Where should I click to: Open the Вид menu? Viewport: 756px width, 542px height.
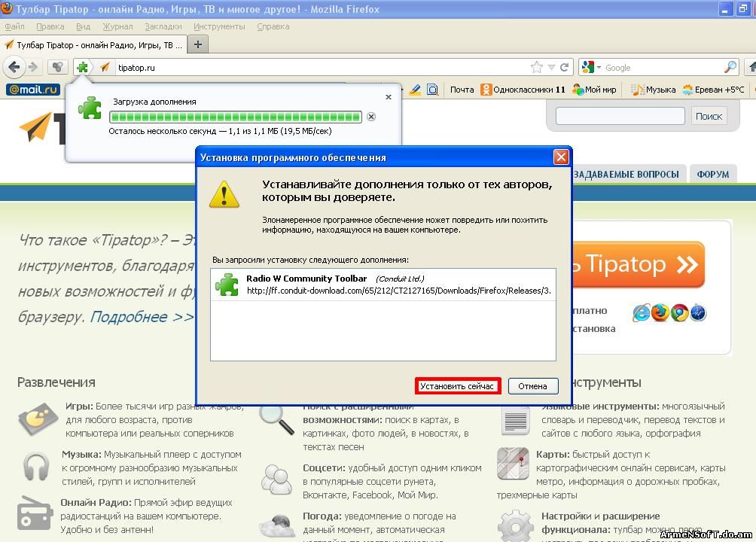83,26
